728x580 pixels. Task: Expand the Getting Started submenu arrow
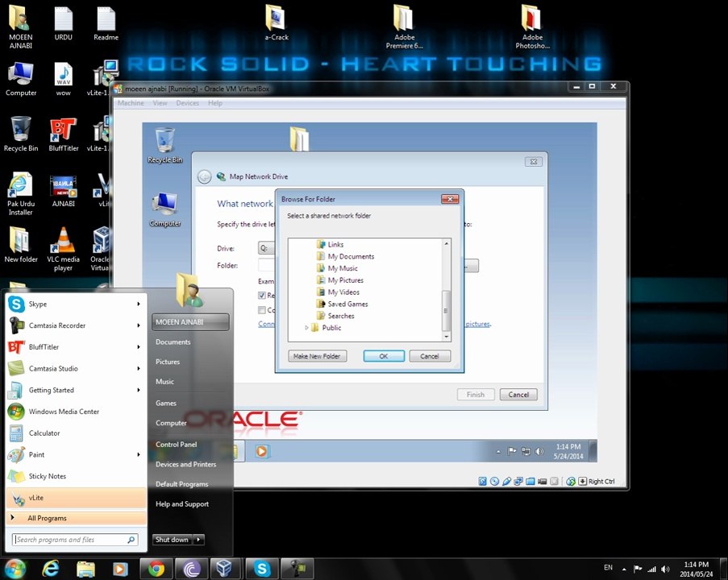point(139,390)
